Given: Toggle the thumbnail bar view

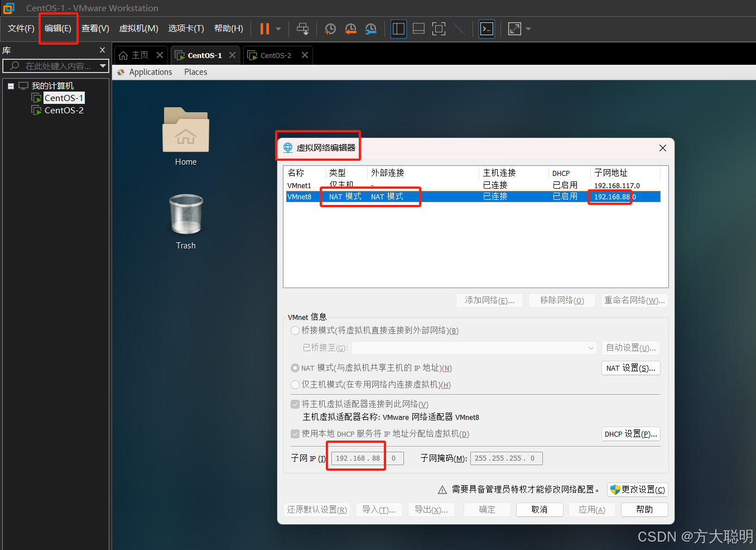Looking at the screenshot, I should [418, 28].
